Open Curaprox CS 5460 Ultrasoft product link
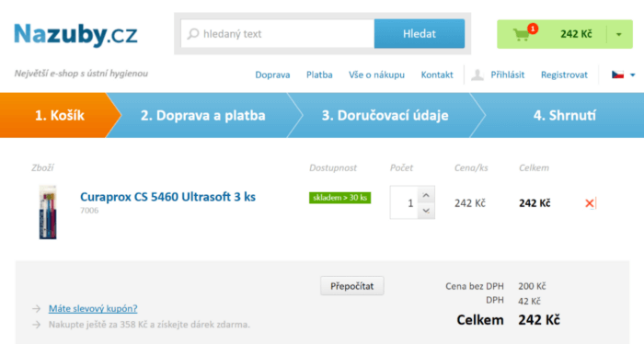Screen dimensions: 644x344 tap(167, 197)
